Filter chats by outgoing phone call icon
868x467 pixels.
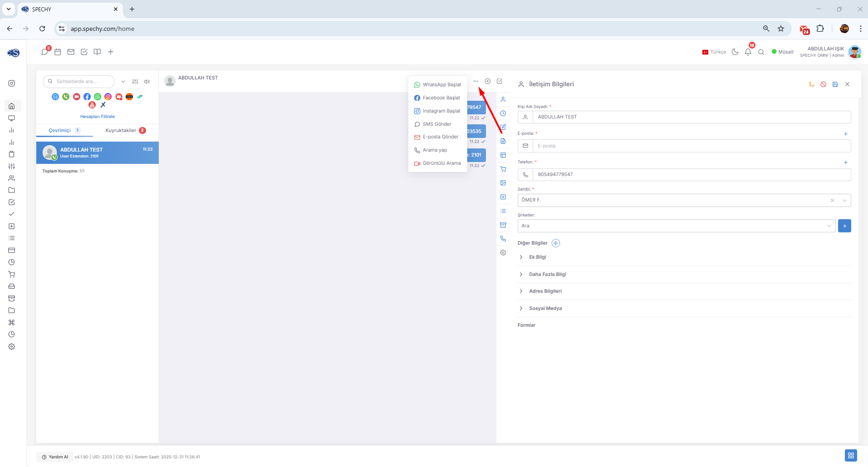coord(66,97)
